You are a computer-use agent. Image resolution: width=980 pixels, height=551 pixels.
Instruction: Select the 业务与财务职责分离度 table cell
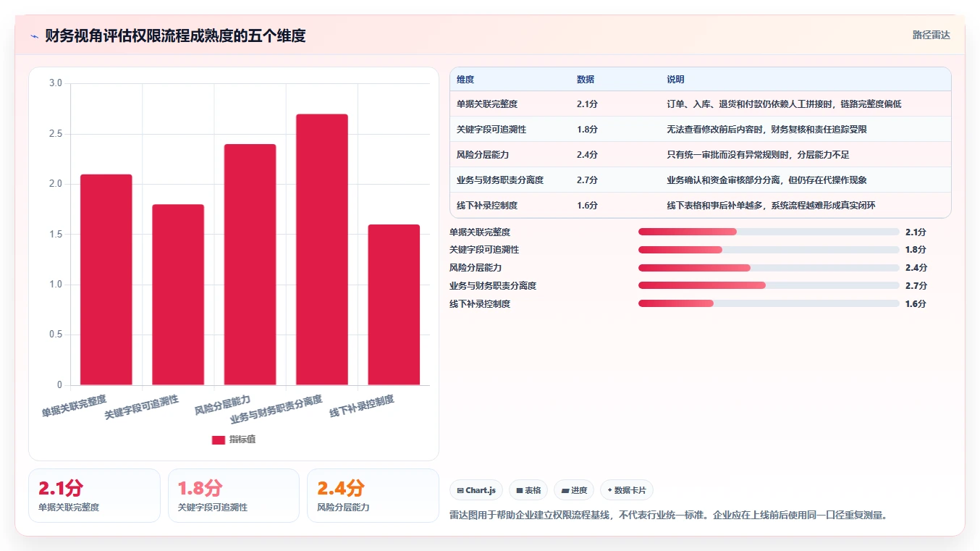pyautogui.click(x=510, y=180)
